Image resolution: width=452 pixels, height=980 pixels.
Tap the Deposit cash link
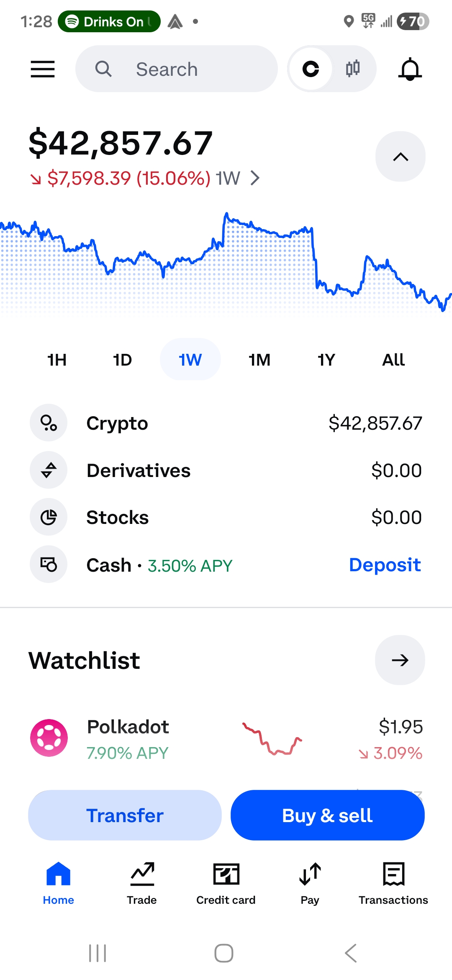pos(385,565)
